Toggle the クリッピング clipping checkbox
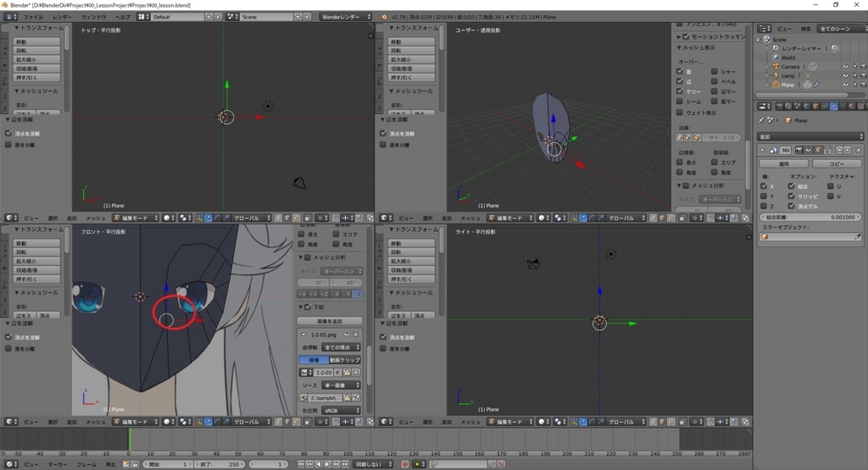Viewport: 868px width, 470px height. [x=791, y=196]
